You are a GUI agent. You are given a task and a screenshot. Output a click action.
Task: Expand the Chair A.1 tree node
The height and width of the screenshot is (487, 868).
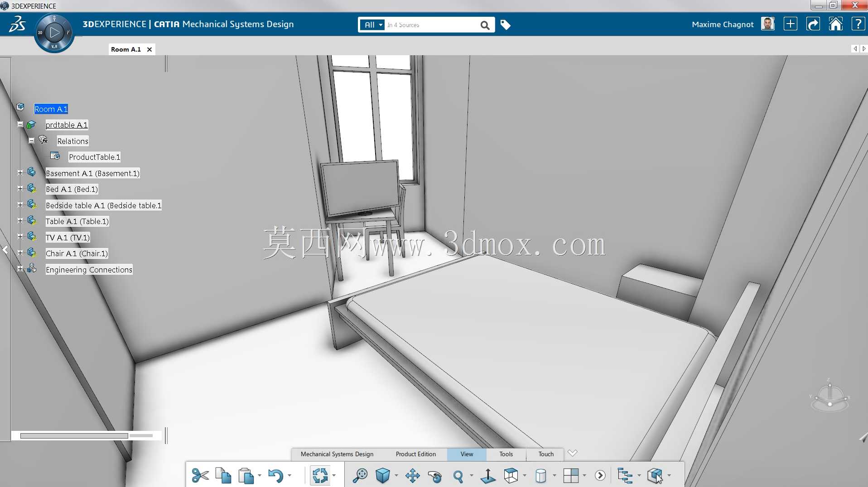(20, 253)
